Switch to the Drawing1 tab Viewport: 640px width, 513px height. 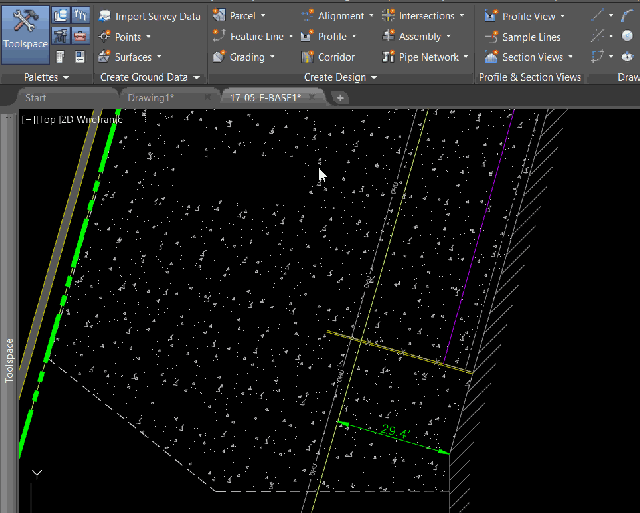point(152,98)
